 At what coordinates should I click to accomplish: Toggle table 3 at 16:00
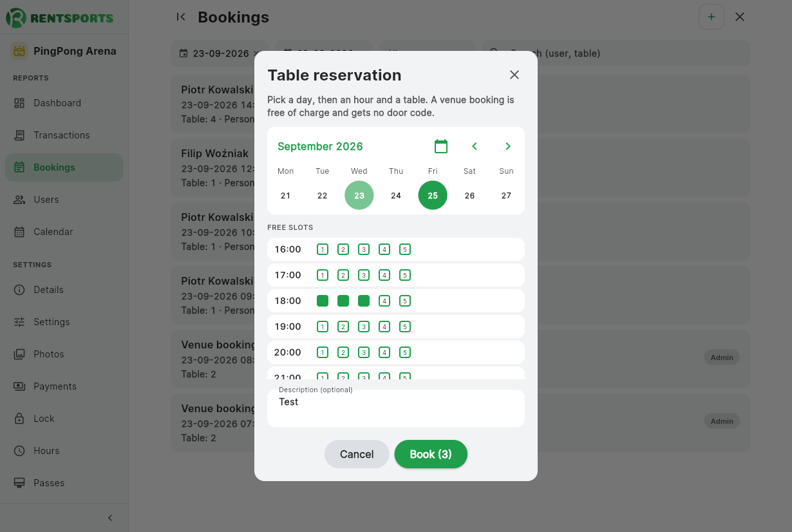coord(364,249)
